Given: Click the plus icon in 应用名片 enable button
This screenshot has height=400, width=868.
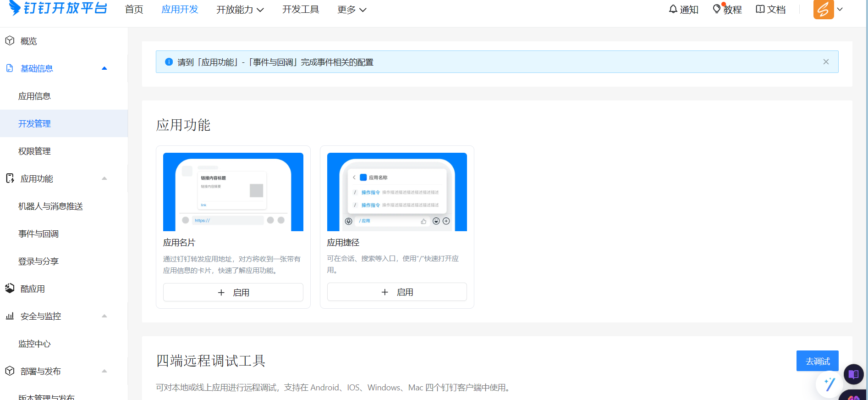Looking at the screenshot, I should pyautogui.click(x=221, y=293).
